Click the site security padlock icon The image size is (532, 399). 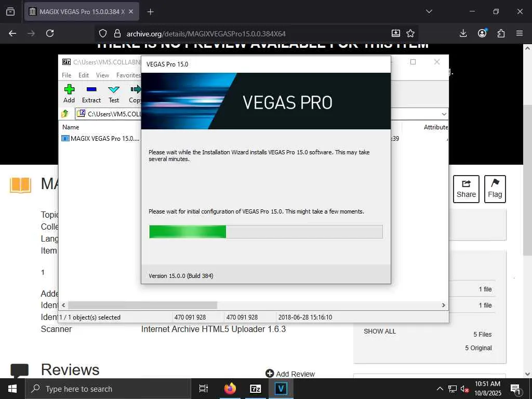click(117, 33)
